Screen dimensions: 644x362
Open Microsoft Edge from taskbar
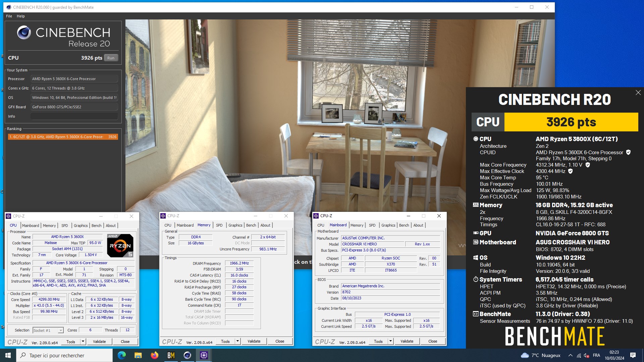122,355
